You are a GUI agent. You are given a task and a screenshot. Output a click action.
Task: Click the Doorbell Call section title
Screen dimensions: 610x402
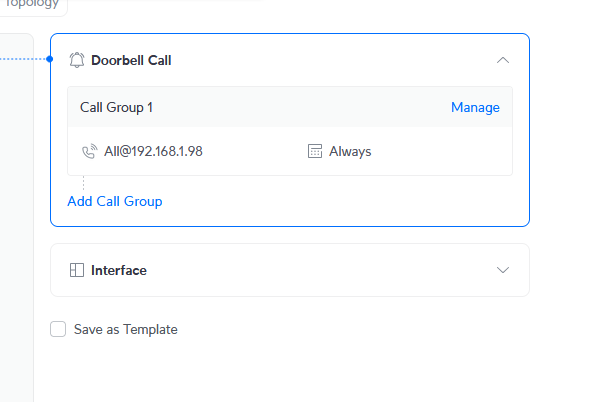coord(131,60)
